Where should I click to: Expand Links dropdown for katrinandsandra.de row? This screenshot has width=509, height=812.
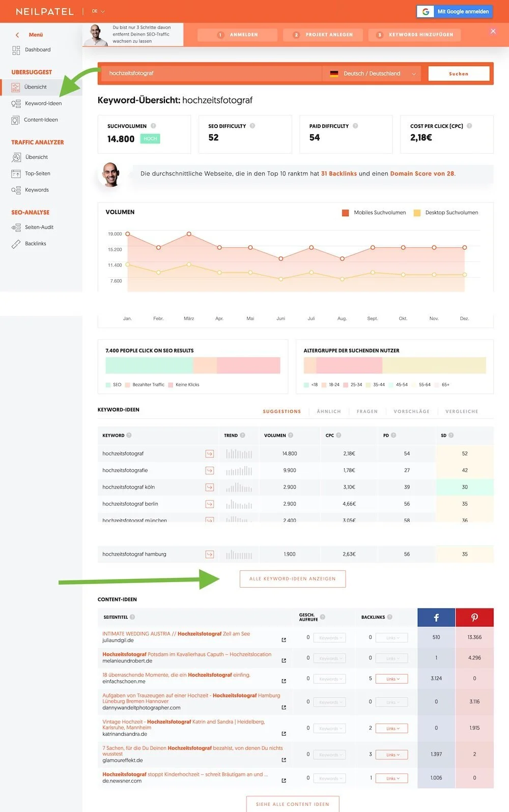tap(391, 729)
